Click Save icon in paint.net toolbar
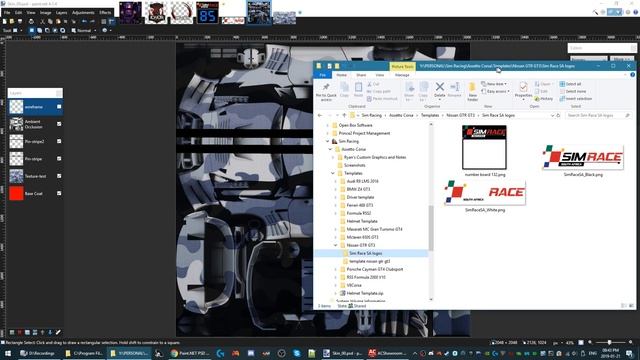The height and width of the screenshot is (360, 640). tap(19, 21)
